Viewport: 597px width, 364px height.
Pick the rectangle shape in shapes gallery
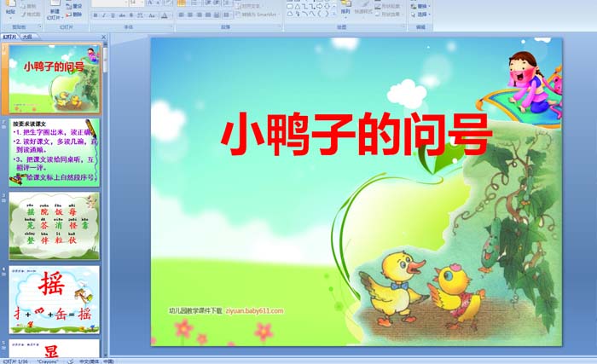(290, 6)
